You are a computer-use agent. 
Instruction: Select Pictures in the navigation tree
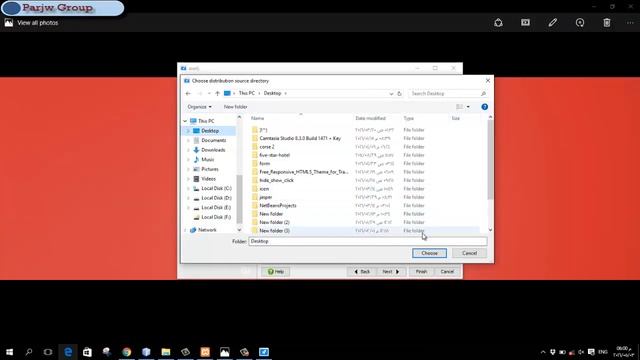coord(210,169)
